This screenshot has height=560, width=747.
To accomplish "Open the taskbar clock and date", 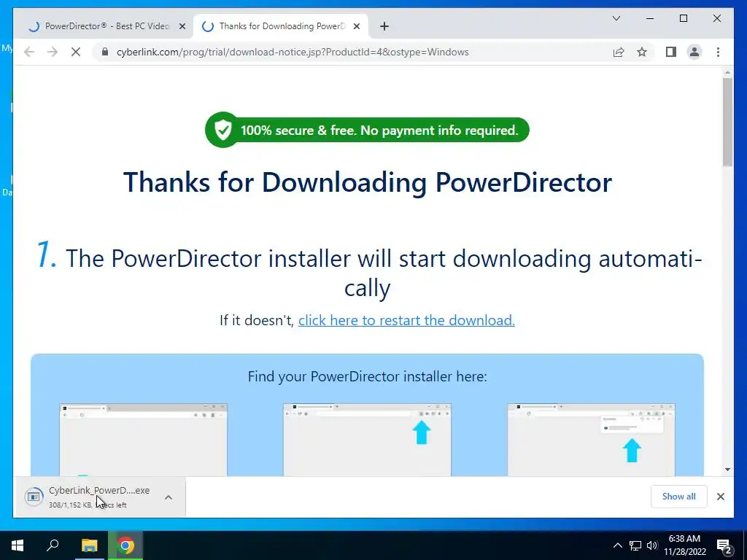I will [x=684, y=545].
